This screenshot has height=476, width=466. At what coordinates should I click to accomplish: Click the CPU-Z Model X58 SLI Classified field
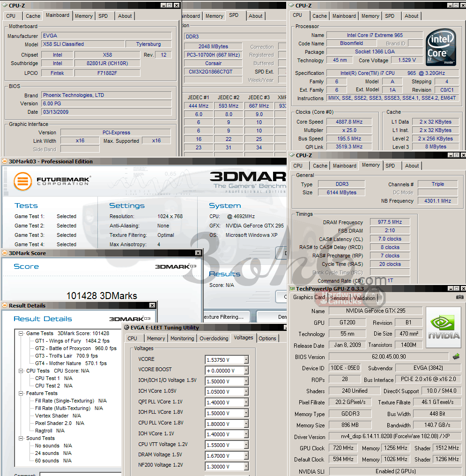point(83,44)
